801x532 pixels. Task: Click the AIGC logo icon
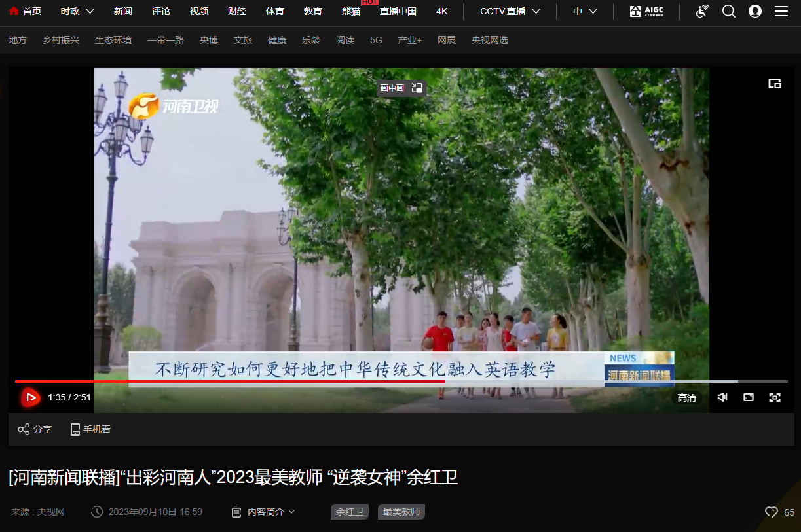pos(646,11)
